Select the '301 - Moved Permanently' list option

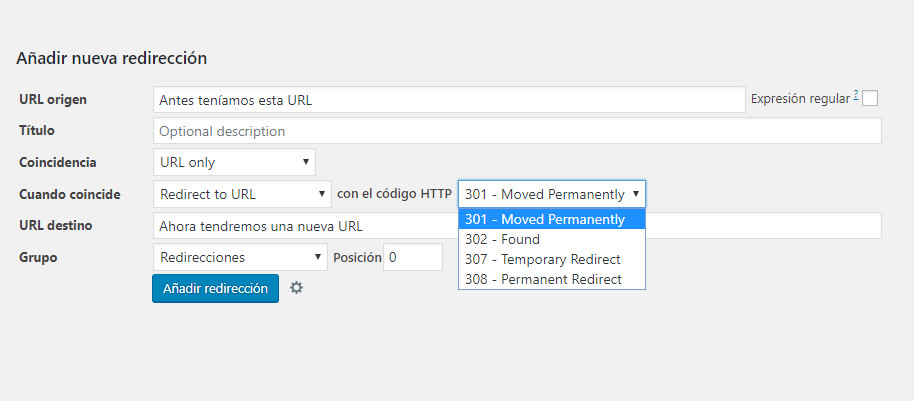(x=552, y=219)
